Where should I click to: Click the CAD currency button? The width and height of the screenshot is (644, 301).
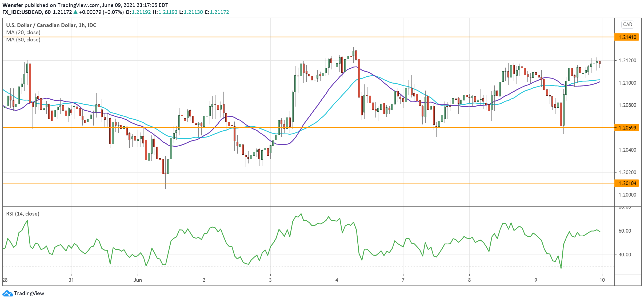tap(627, 25)
